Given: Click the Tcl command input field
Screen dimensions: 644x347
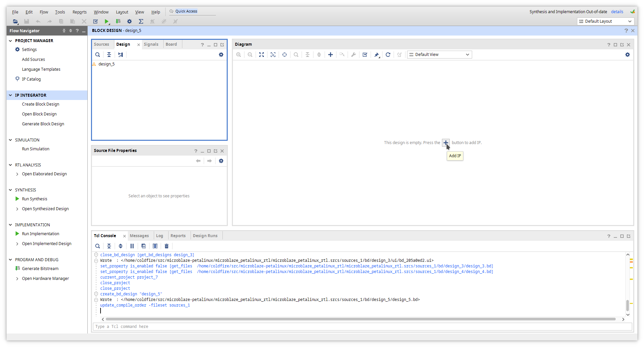Looking at the screenshot, I should pyautogui.click(x=362, y=327).
